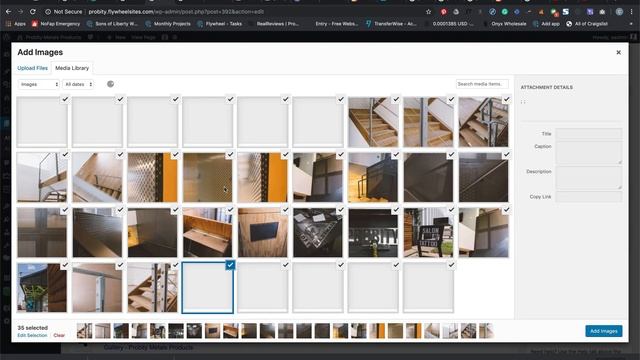This screenshot has width=640, height=360.
Task: Toggle the checkmark on the green railing building exterior image
Action: pos(65,265)
